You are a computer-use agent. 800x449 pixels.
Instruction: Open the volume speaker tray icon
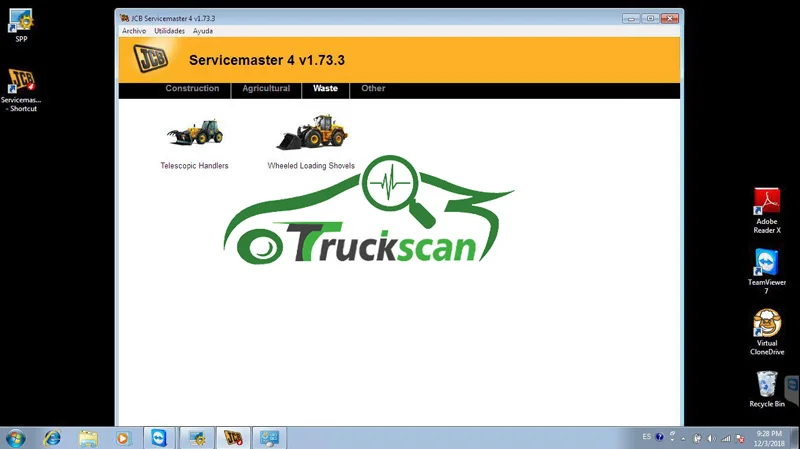712,438
